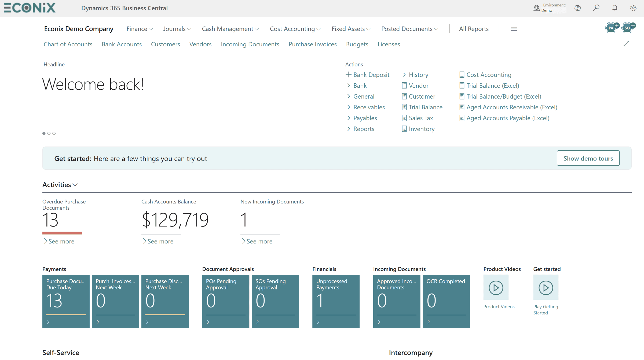Open the Licenses page
Image resolution: width=644 pixels, height=360 pixels.
coord(389,44)
